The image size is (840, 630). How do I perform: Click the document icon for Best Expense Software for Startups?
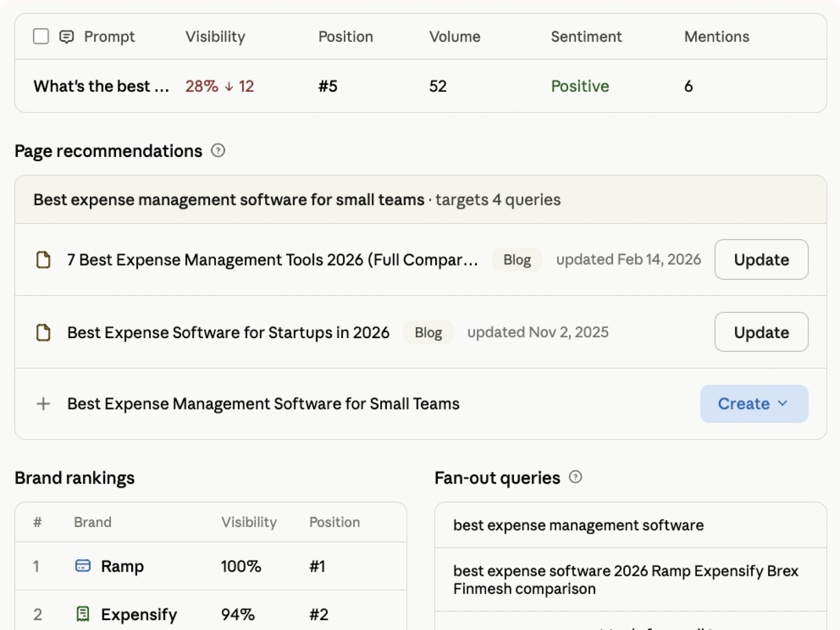(x=43, y=332)
